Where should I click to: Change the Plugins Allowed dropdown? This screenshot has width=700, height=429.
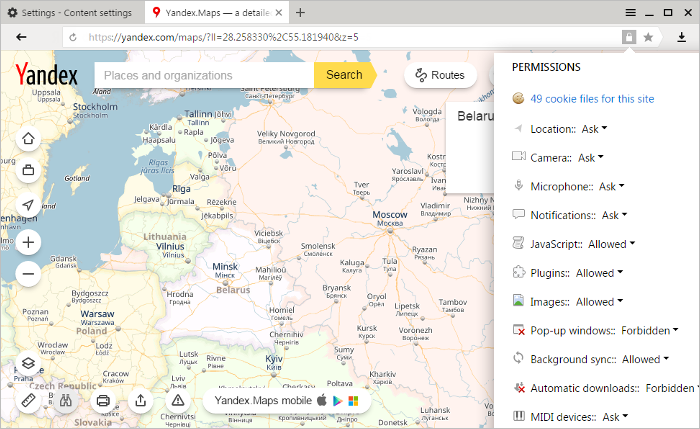tap(600, 273)
